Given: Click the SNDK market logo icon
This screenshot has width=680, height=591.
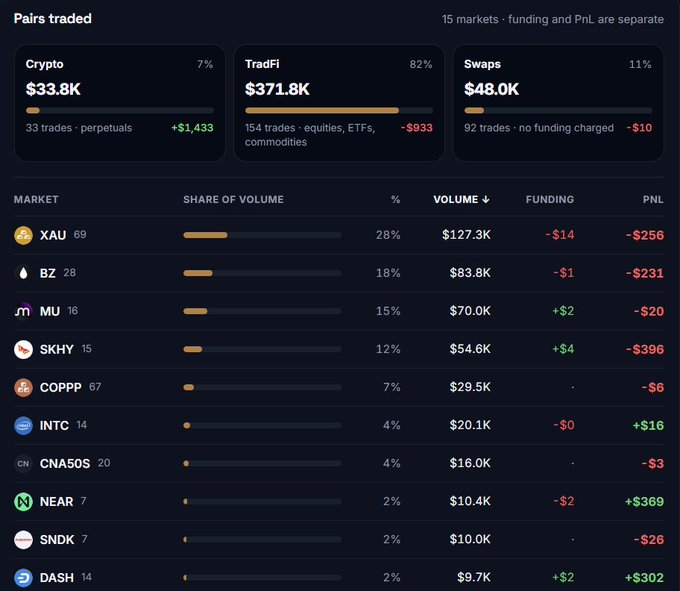Looking at the screenshot, I should [23, 540].
